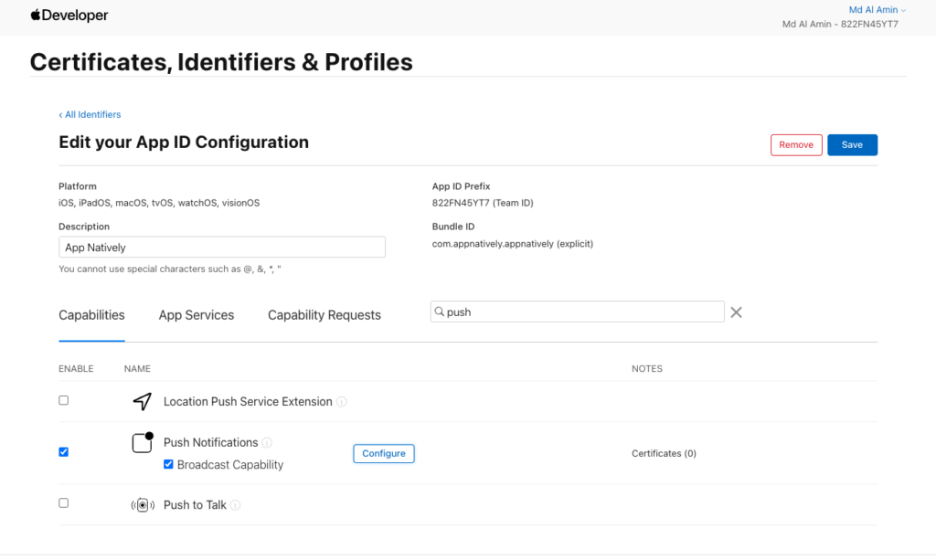Go back to All Identifiers
Screen dimensions: 936x560
click(x=90, y=114)
